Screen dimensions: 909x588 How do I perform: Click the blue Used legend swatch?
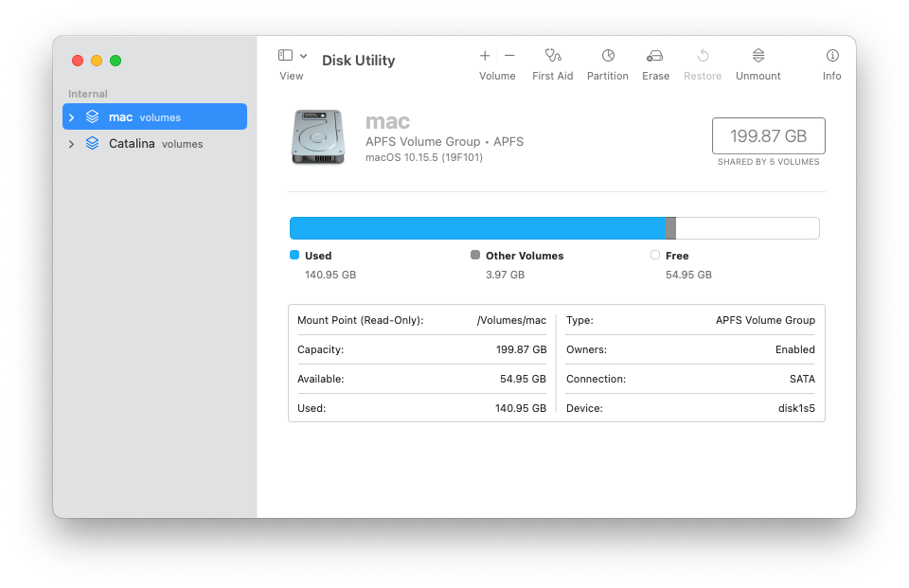294,256
